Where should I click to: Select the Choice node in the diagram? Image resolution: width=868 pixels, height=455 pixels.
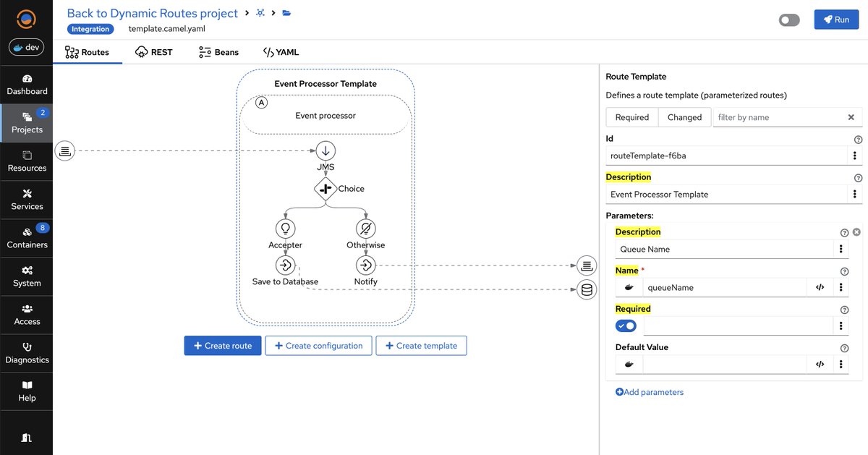[325, 189]
